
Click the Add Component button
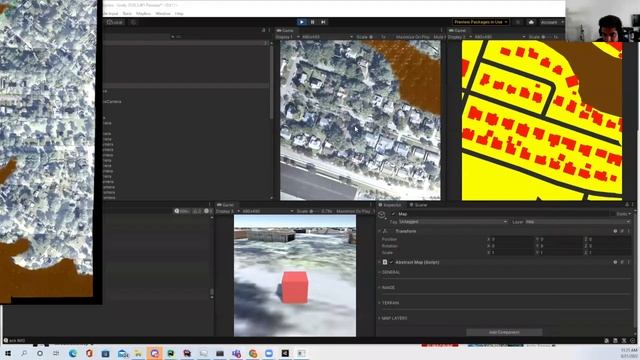coord(504,333)
